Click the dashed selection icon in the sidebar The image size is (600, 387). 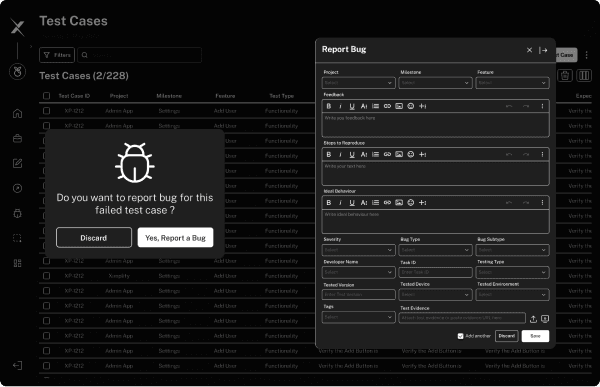coord(17,238)
